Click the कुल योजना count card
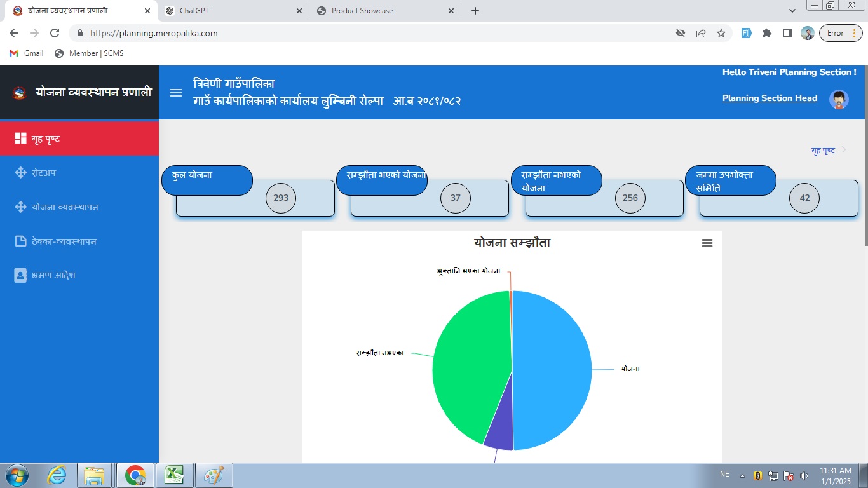868x488 pixels. click(255, 198)
